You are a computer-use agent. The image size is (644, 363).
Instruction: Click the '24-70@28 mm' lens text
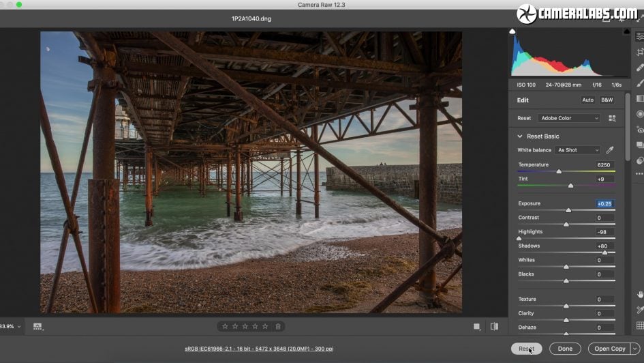(x=564, y=85)
